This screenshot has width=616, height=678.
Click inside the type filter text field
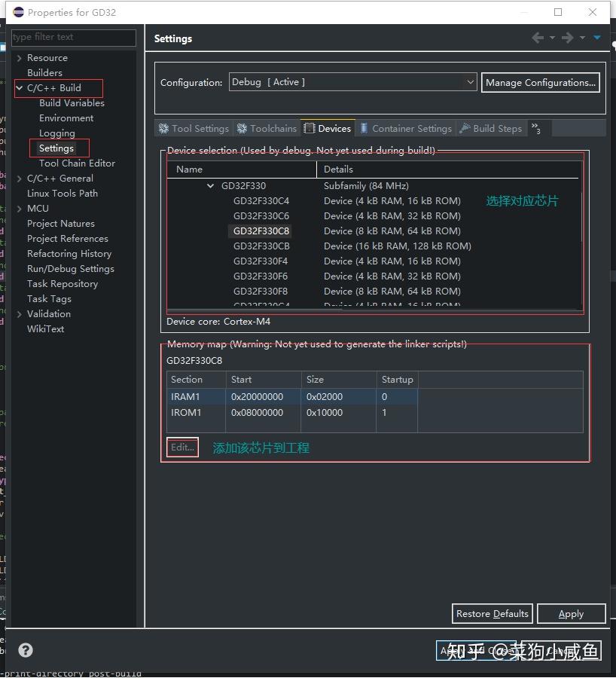coord(73,38)
